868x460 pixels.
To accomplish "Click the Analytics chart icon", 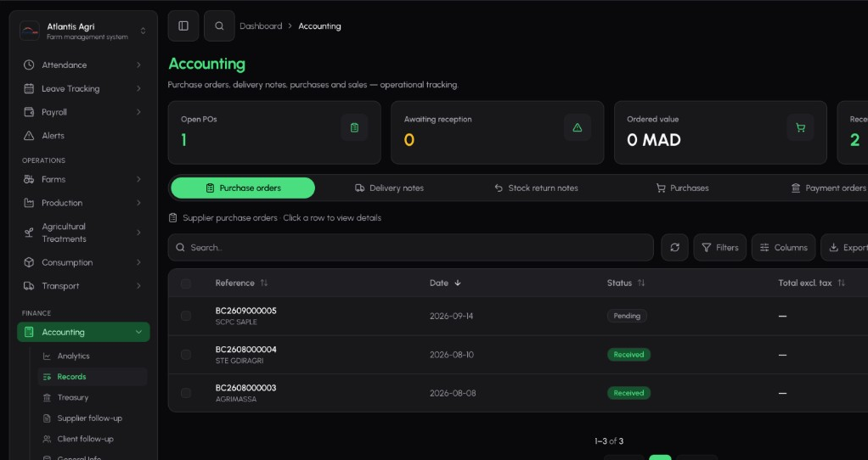I will (47, 356).
